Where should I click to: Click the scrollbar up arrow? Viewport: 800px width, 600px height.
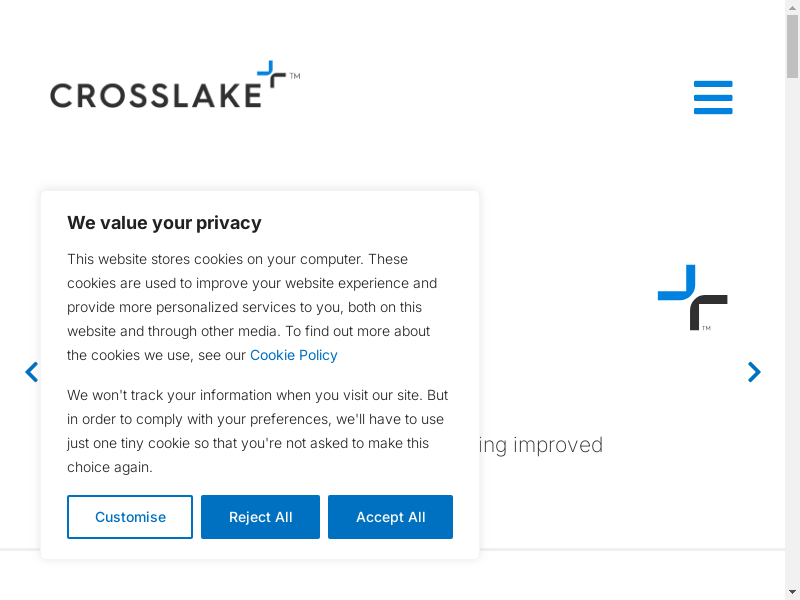(x=792, y=7)
